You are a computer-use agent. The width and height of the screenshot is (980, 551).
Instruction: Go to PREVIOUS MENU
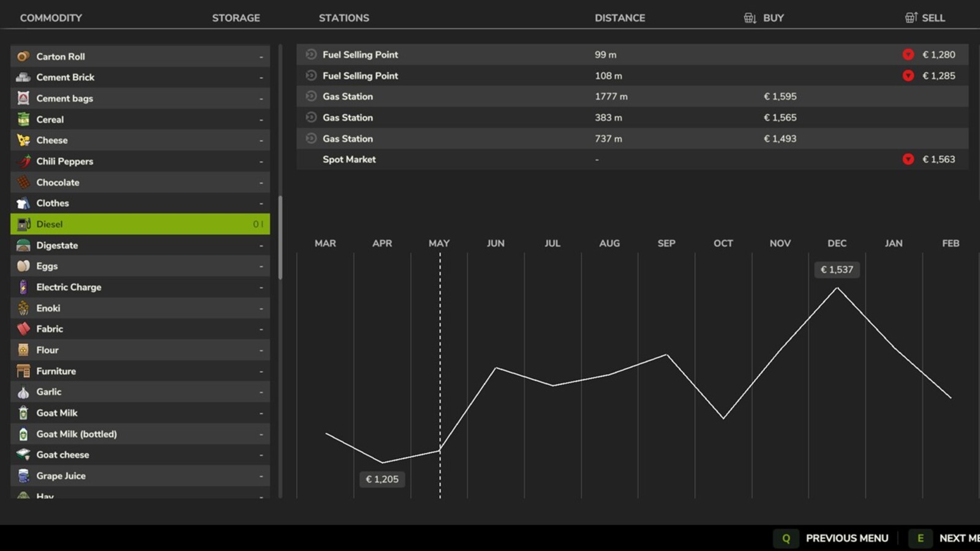pyautogui.click(x=846, y=538)
